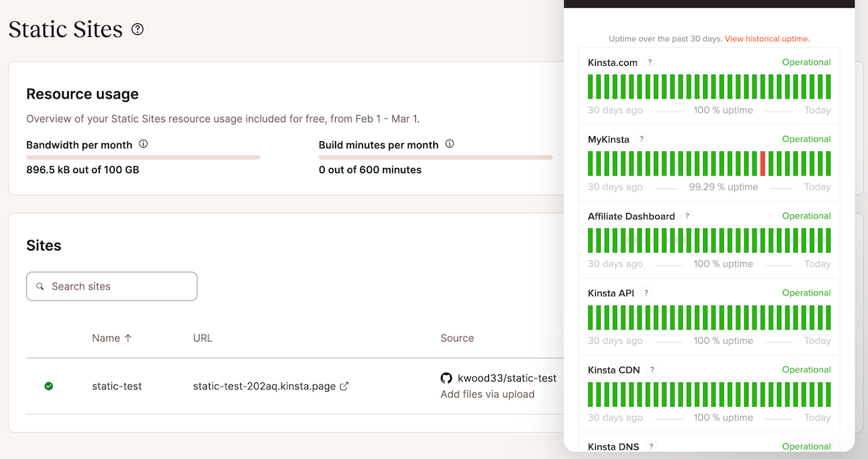The width and height of the screenshot is (868, 459).
Task: Click the search magnifier icon in Sites
Action: pos(41,287)
